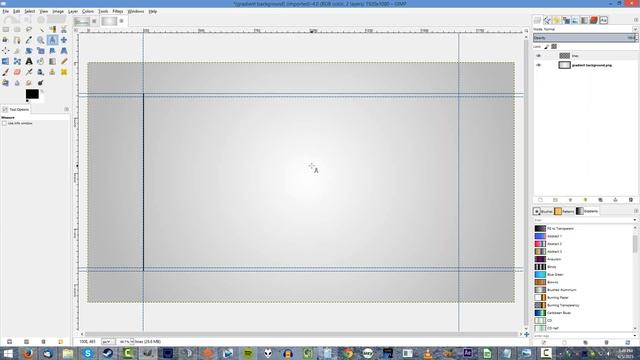Toggle visibility eye of lines layer

538,56
